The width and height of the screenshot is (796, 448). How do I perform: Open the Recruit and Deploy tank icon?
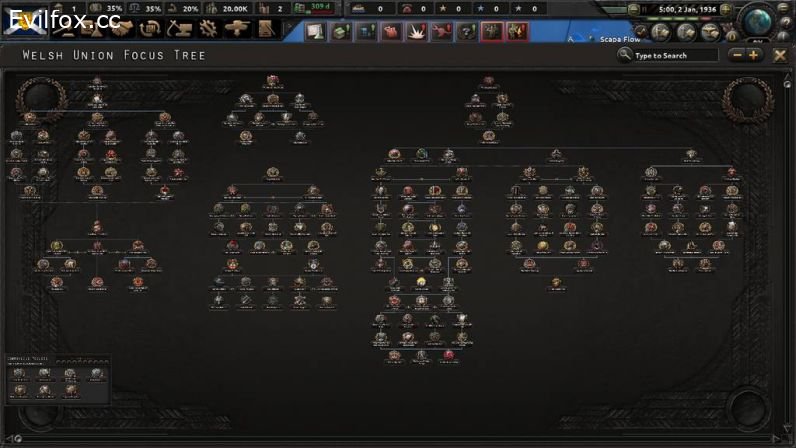(237, 28)
